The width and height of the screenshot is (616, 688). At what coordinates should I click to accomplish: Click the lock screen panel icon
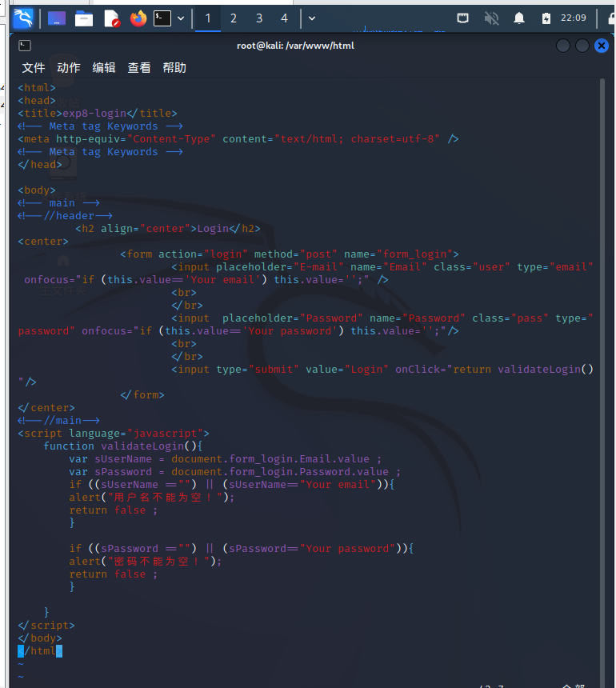pyautogui.click(x=612, y=18)
